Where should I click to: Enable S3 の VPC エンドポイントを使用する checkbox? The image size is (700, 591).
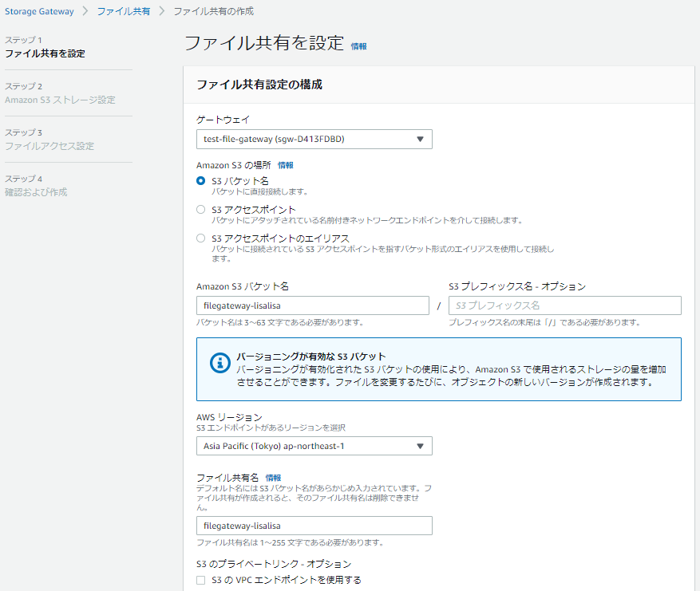(201, 580)
